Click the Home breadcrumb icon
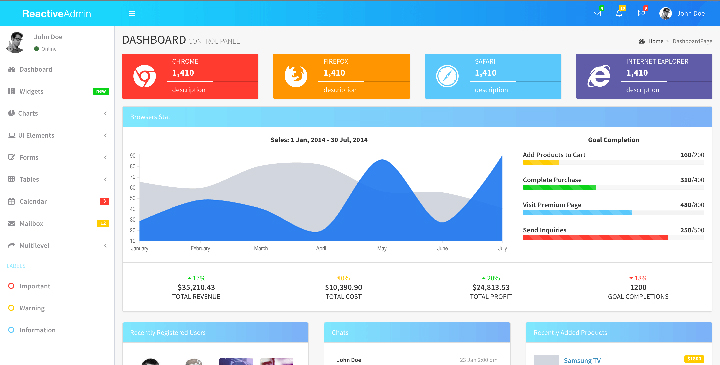This screenshot has height=365, width=720. [x=642, y=41]
